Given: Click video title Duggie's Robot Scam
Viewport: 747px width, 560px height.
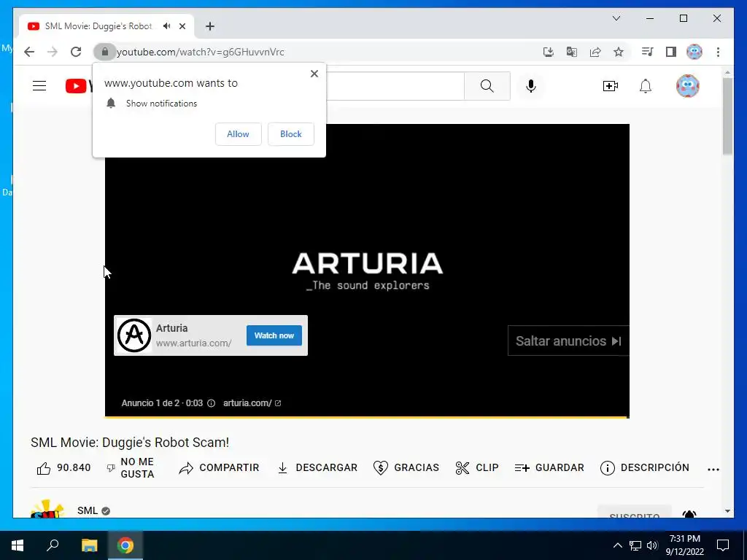Looking at the screenshot, I should [x=130, y=443].
